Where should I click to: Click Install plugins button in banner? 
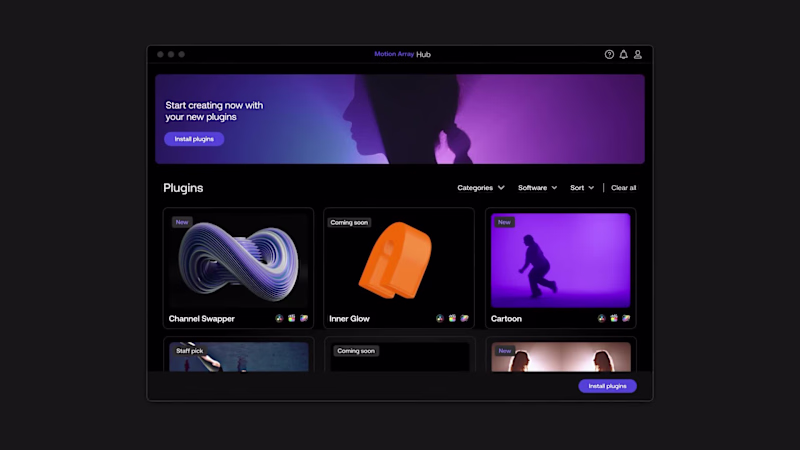tap(194, 139)
